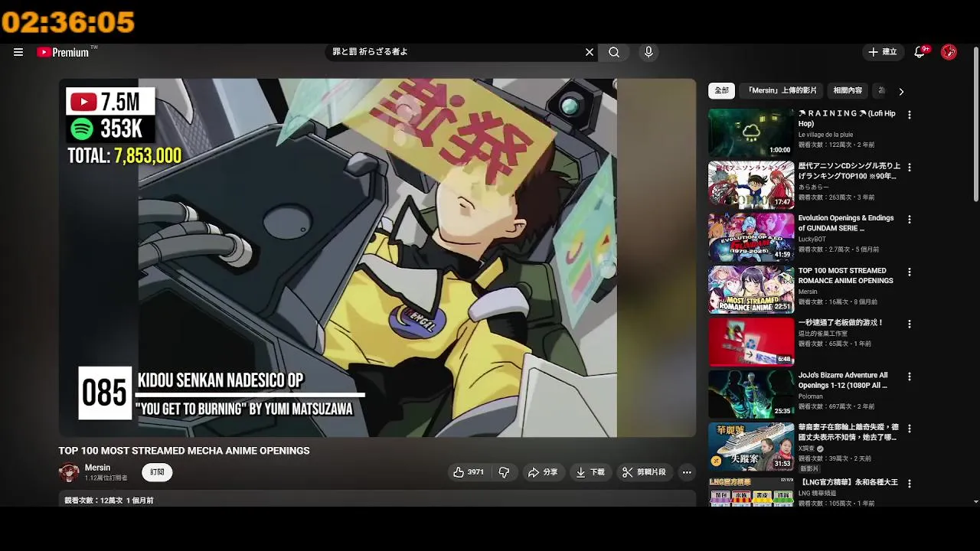Open Mersin channel avatar

pyautogui.click(x=69, y=472)
